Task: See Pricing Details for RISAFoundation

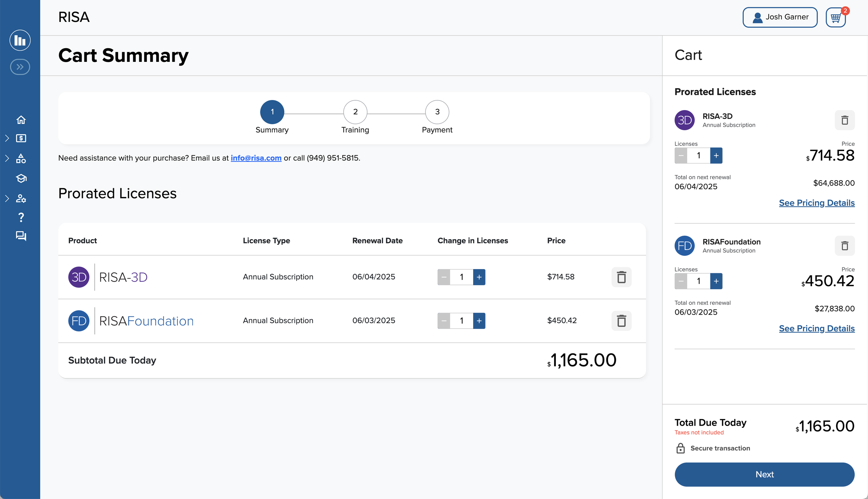Action: [817, 329]
